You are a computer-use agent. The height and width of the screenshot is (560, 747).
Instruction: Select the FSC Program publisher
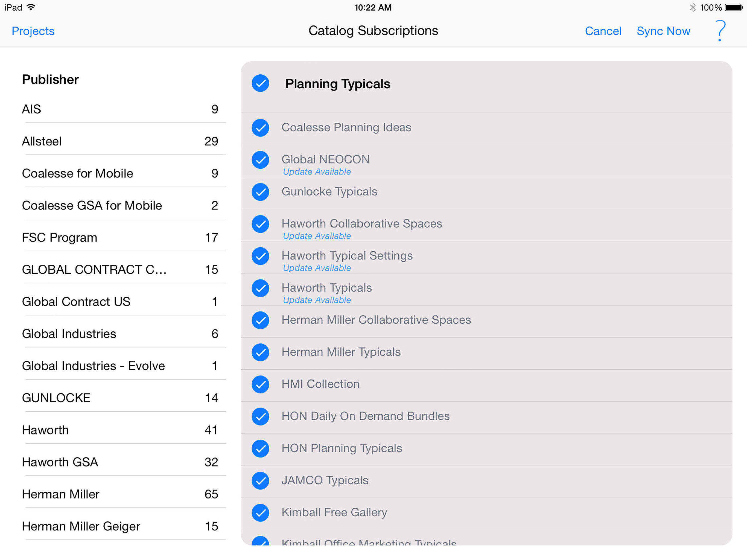(124, 237)
